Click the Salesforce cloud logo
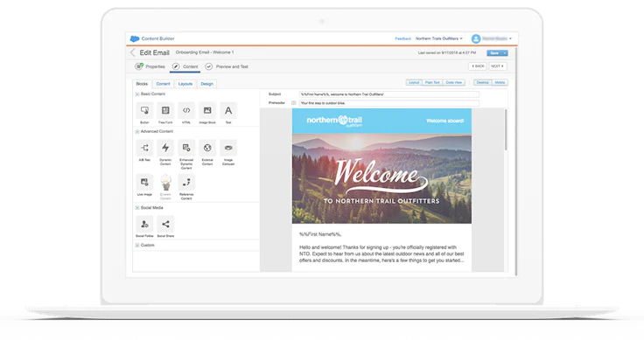The width and height of the screenshot is (644, 340). coord(135,38)
